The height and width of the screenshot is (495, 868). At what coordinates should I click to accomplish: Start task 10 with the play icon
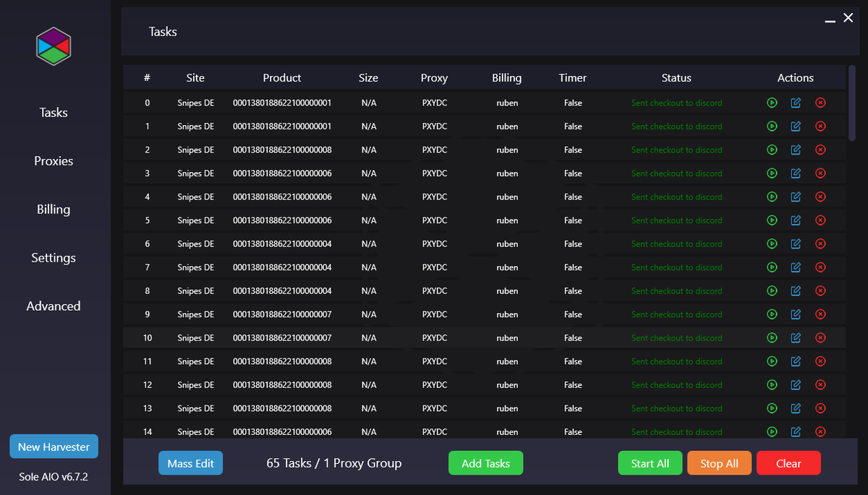(x=772, y=337)
